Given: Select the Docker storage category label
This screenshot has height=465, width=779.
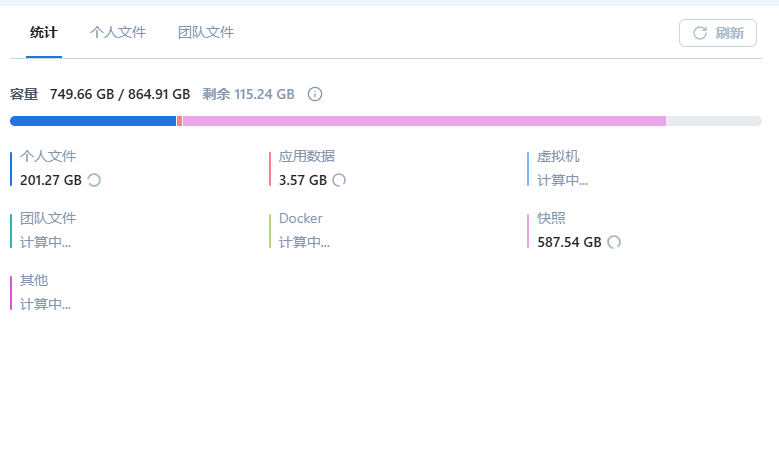Looking at the screenshot, I should [x=301, y=218].
